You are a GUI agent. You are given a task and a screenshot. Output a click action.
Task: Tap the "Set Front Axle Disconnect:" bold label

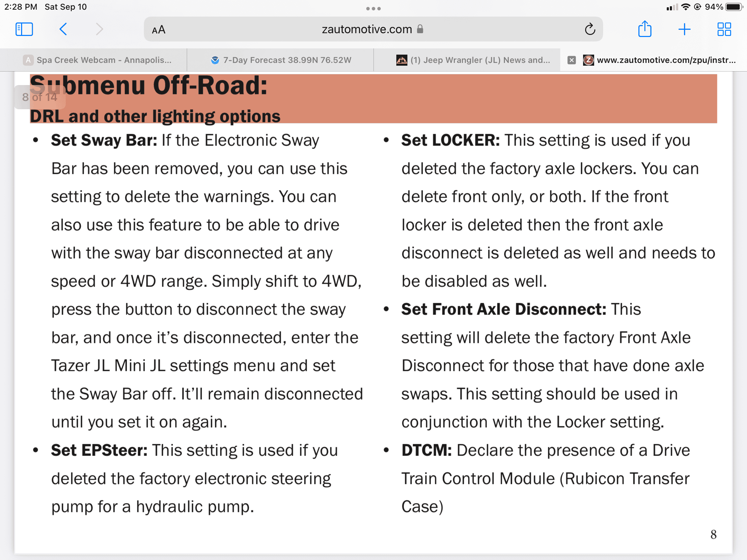pyautogui.click(x=504, y=309)
